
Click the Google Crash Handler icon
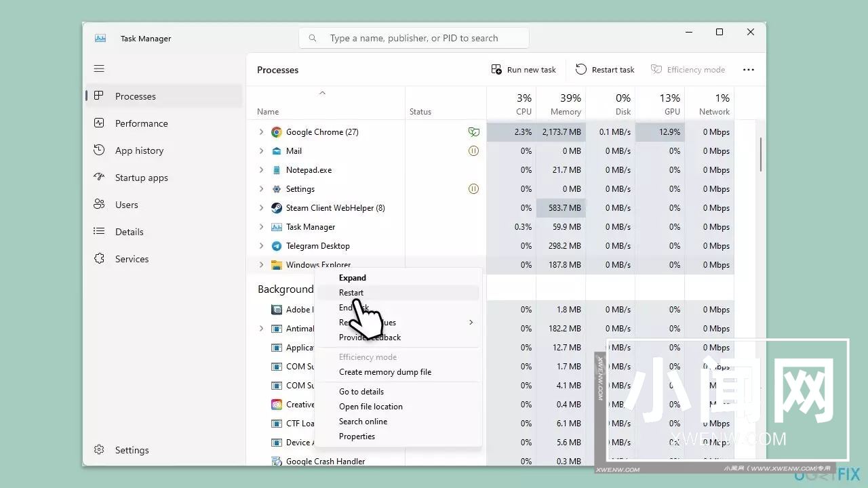coord(277,462)
